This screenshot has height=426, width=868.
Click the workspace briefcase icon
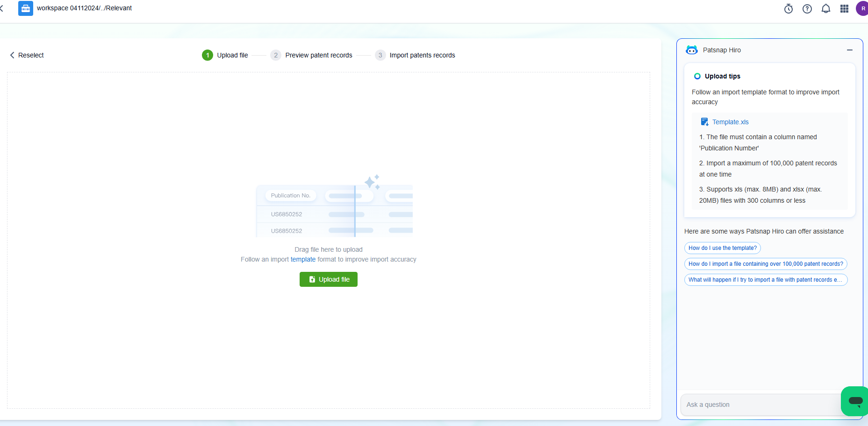coord(26,8)
